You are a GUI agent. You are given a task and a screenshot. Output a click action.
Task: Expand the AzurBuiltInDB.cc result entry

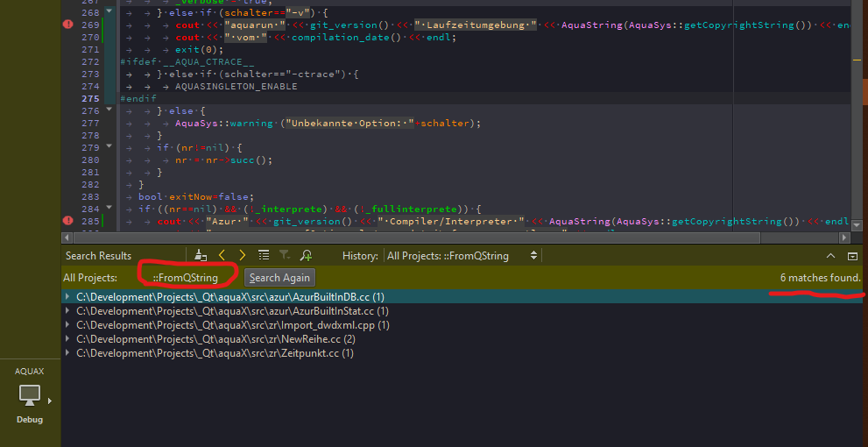(x=69, y=297)
